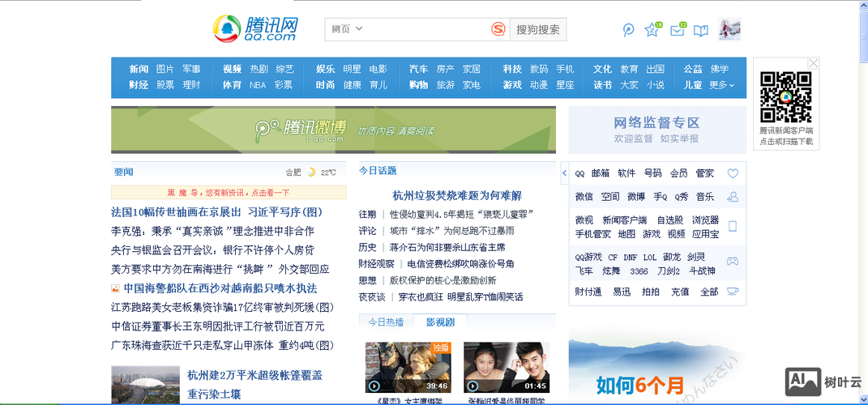This screenshot has width=868, height=405.
Task: Click the cup icon beside the 财付通 row
Action: pos(733,291)
